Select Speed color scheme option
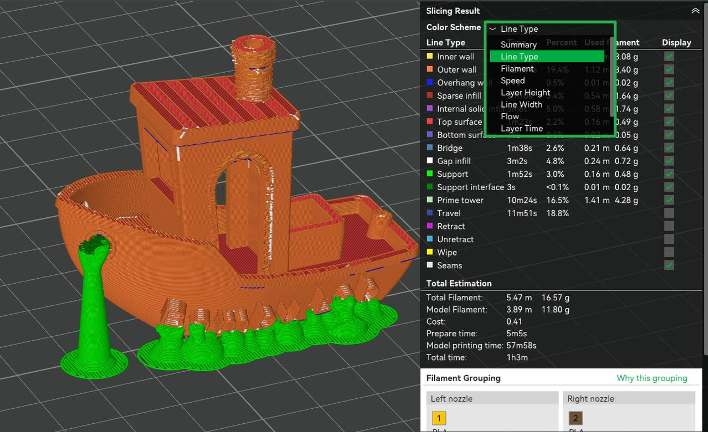 point(512,80)
